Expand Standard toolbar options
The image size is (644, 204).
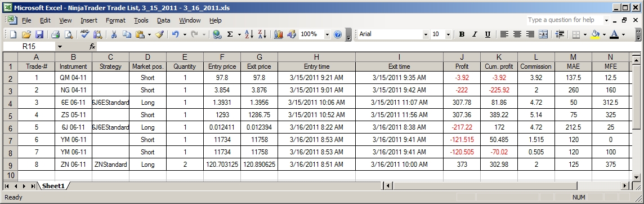(349, 34)
